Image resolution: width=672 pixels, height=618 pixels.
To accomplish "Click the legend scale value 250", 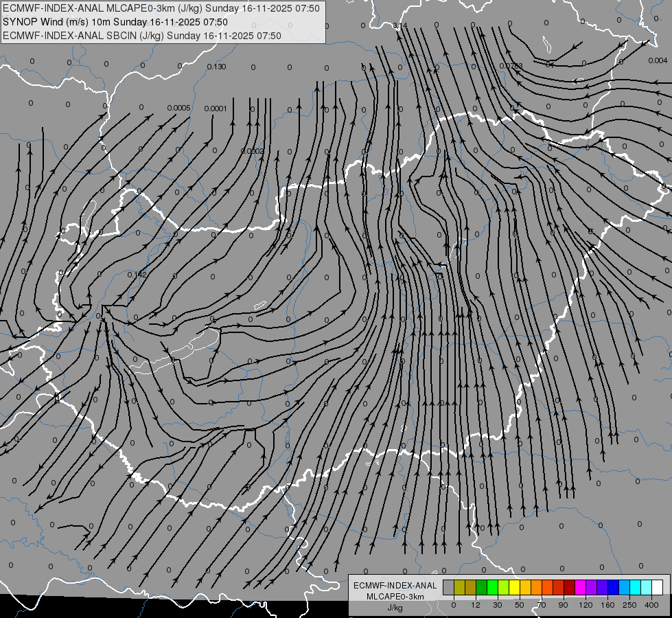I will click(x=629, y=605).
